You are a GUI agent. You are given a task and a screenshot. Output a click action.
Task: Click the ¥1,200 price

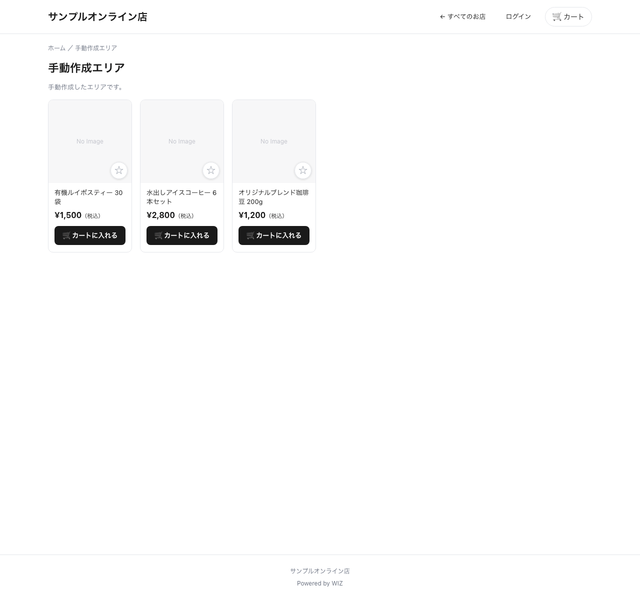[252, 215]
